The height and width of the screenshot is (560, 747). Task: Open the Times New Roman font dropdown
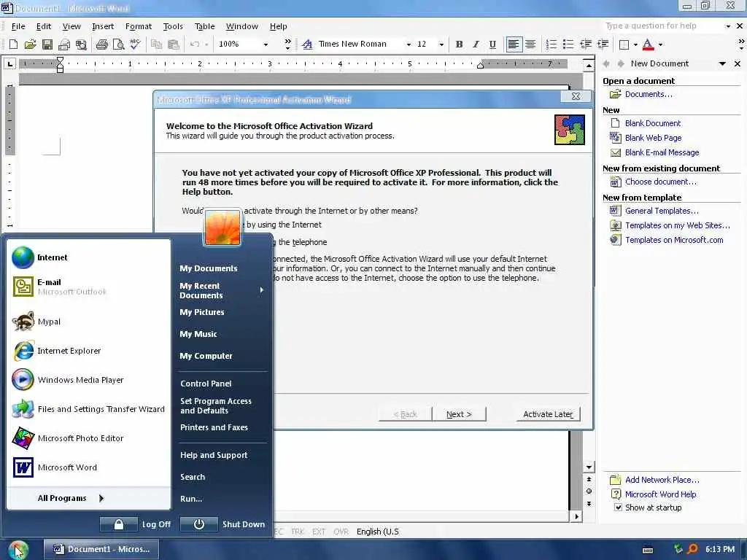point(409,44)
